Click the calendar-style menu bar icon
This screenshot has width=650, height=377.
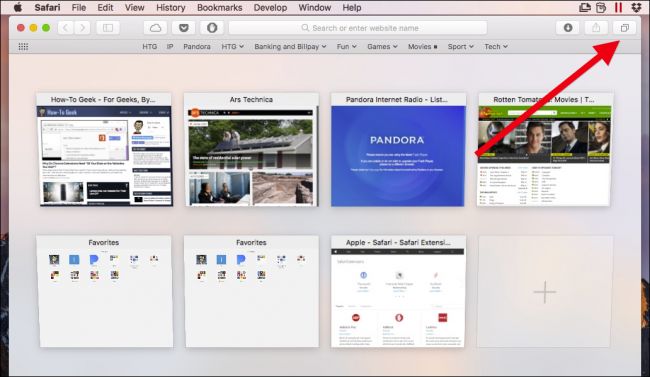[x=601, y=7]
